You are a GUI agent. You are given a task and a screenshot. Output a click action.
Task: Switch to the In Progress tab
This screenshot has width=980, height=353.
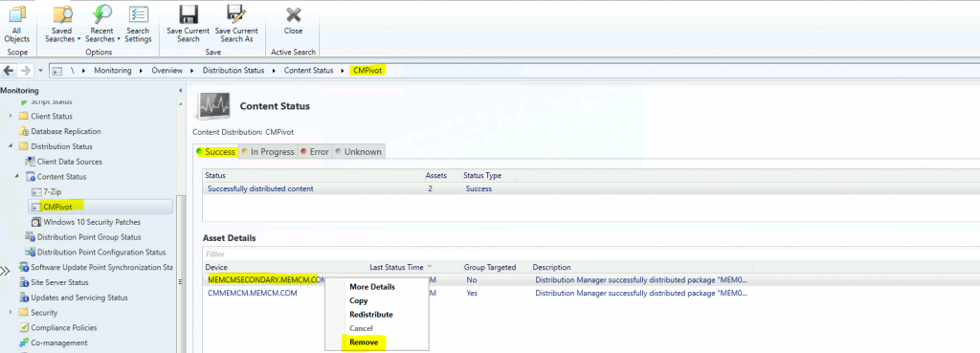268,151
